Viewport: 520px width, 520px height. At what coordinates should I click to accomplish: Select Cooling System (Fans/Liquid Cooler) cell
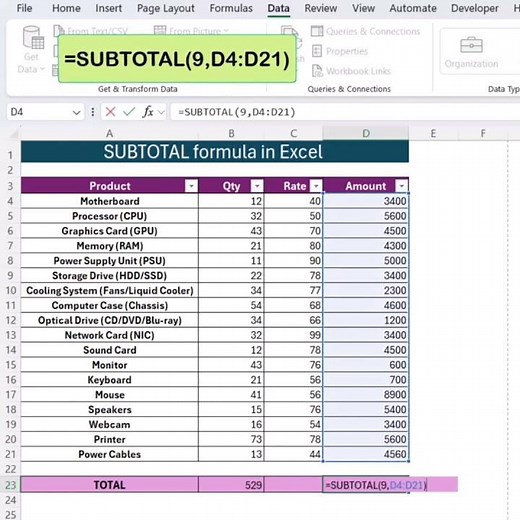click(109, 290)
